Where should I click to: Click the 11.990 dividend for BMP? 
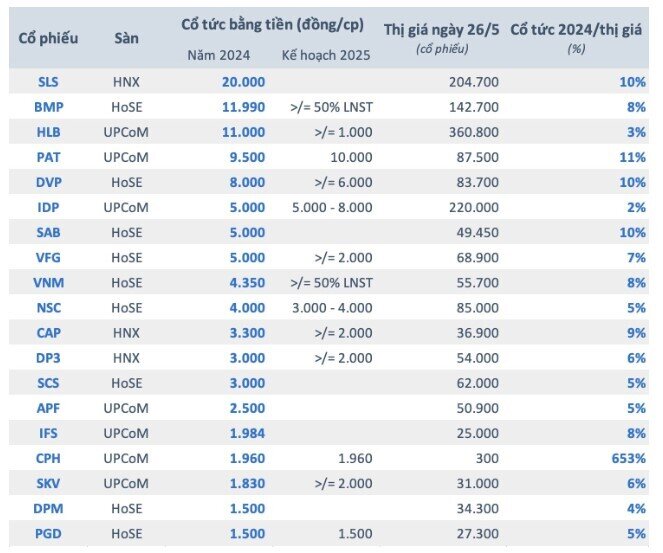click(243, 106)
